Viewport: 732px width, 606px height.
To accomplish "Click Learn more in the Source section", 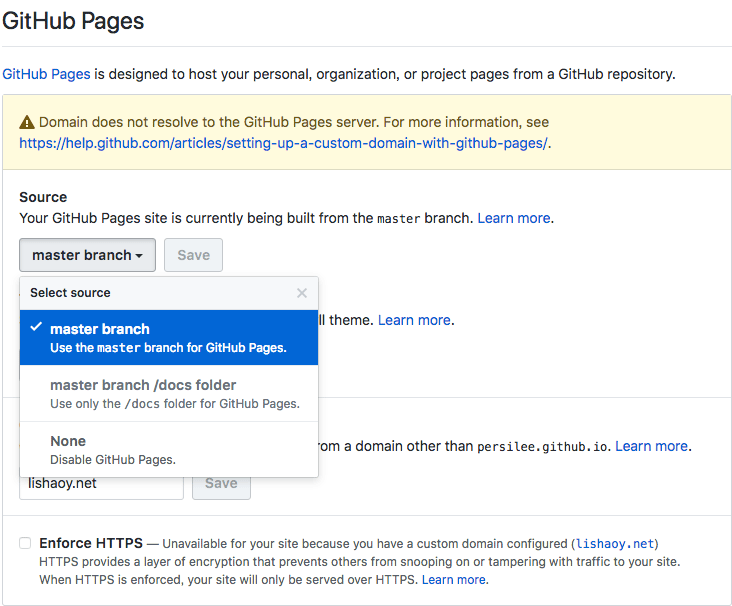I will pos(514,218).
